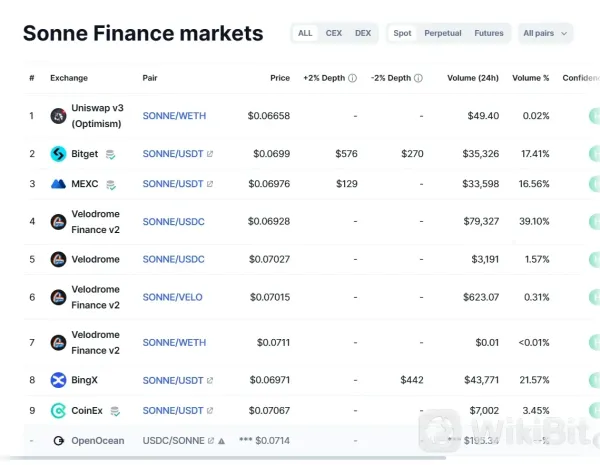Click Bitget proof-of-reserves badge icon

[x=110, y=155]
